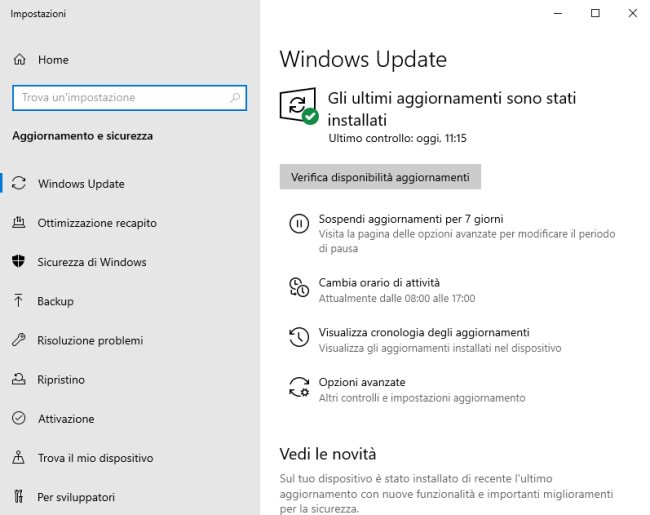Click Sospendi aggiornamenti per 7 giorni
Viewport: 650px width, 515px height.
[x=411, y=219]
